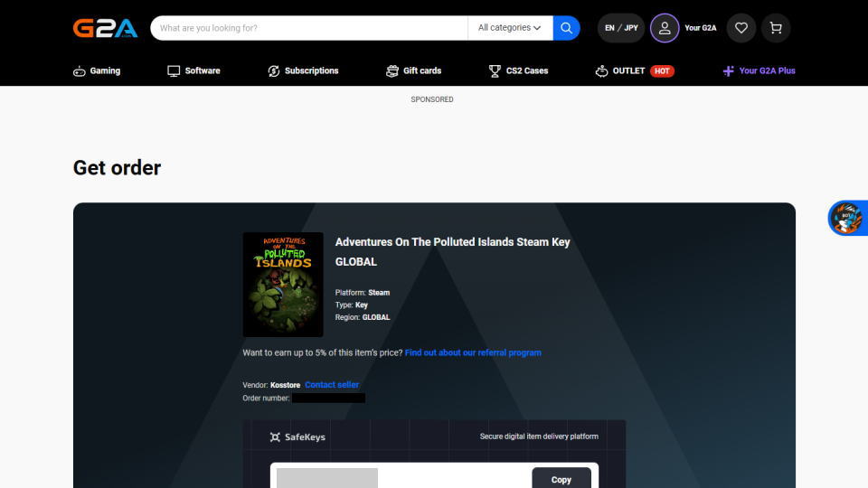Click the Your G2A Plus link
868x488 pixels.
click(x=759, y=70)
